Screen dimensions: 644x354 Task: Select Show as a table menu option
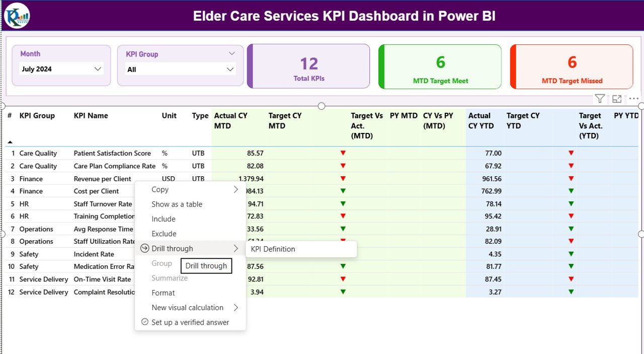point(177,204)
